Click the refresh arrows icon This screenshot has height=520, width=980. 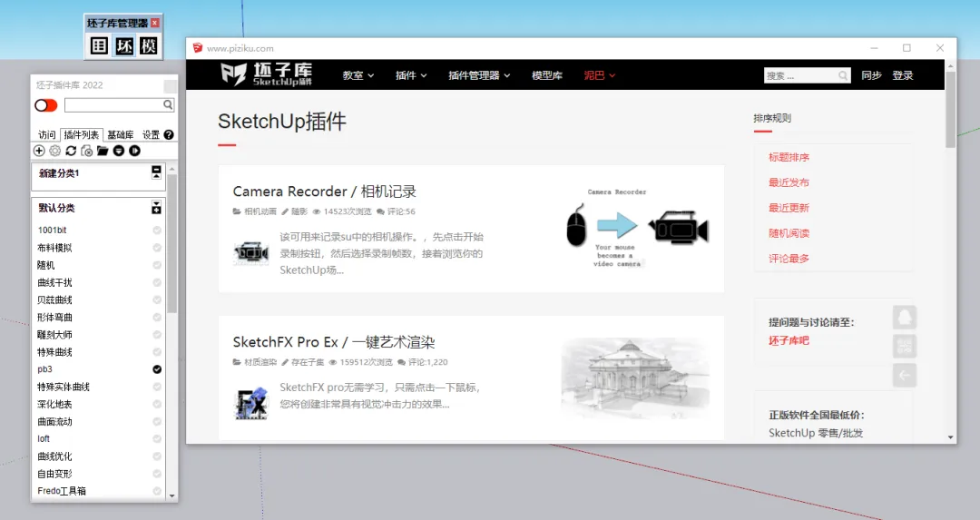pyautogui.click(x=71, y=151)
